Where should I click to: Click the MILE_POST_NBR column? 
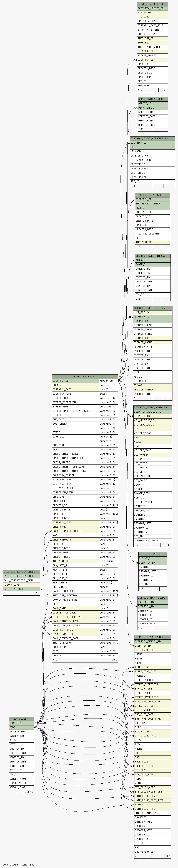pyautogui.click(x=85, y=480)
